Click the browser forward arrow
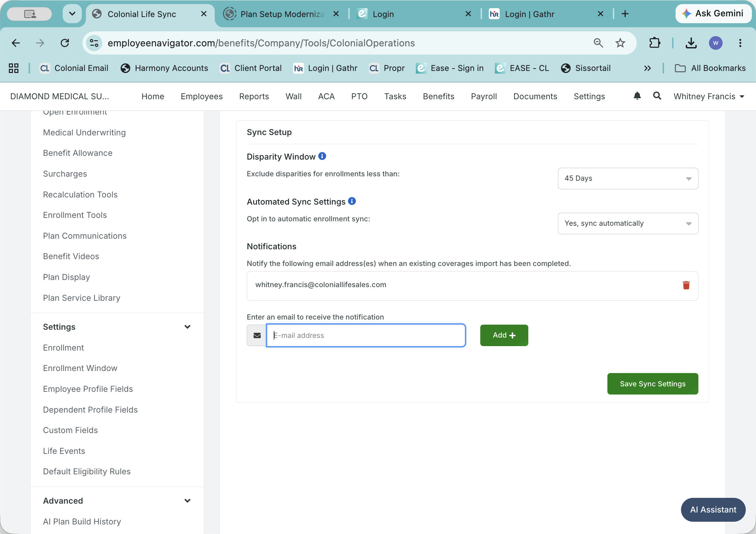 coord(40,43)
